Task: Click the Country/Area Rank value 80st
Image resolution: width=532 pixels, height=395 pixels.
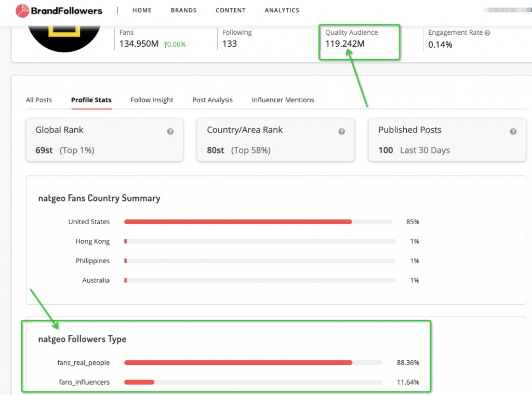Action: click(216, 150)
